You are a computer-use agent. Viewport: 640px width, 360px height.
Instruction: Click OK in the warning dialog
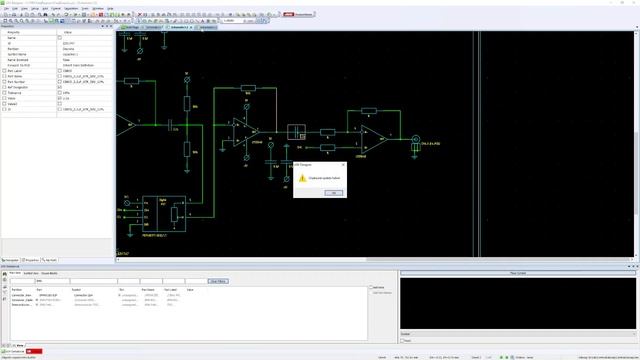333,193
